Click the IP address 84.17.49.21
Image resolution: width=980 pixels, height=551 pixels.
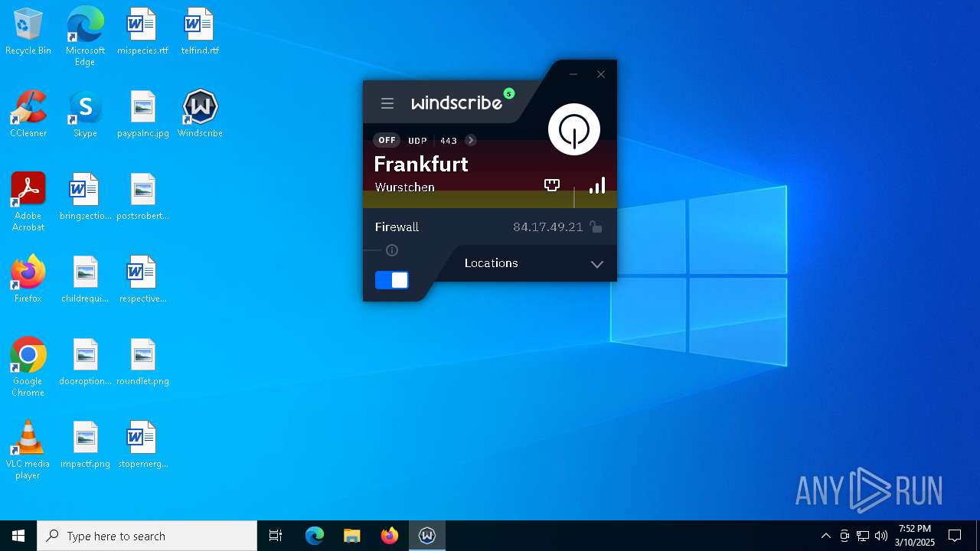point(548,227)
